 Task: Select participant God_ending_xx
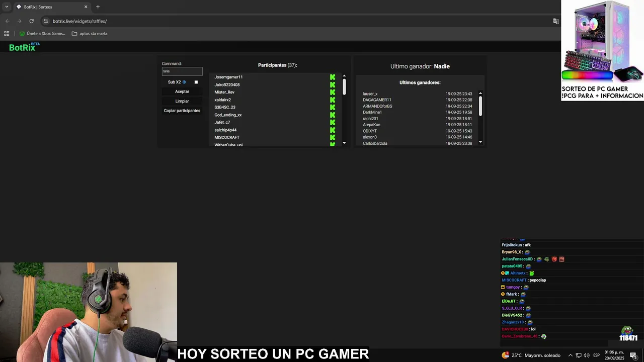(x=228, y=115)
